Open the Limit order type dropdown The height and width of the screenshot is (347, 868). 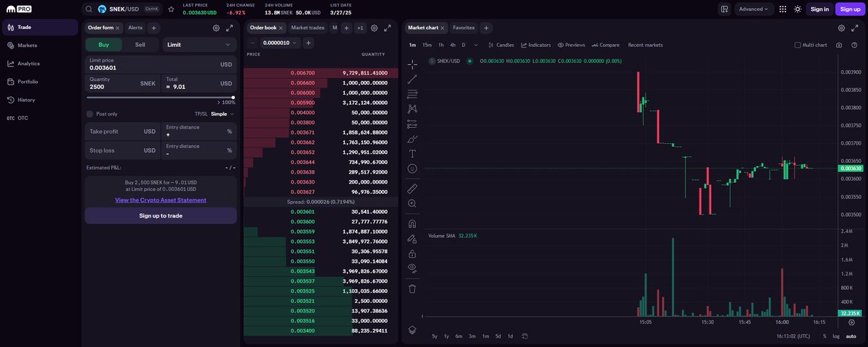pyautogui.click(x=200, y=45)
